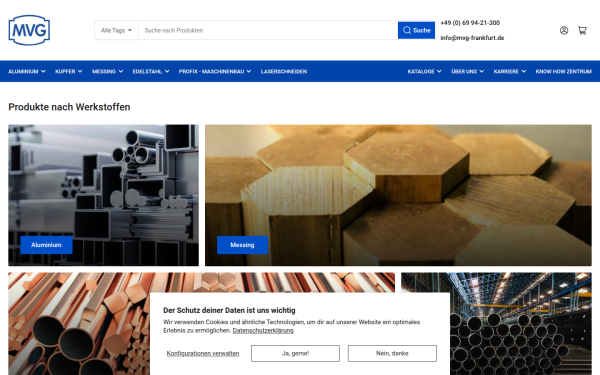Screen dimensions: 600x375
Task: Click the Aluminium button on the profile image
Action: click(x=46, y=245)
